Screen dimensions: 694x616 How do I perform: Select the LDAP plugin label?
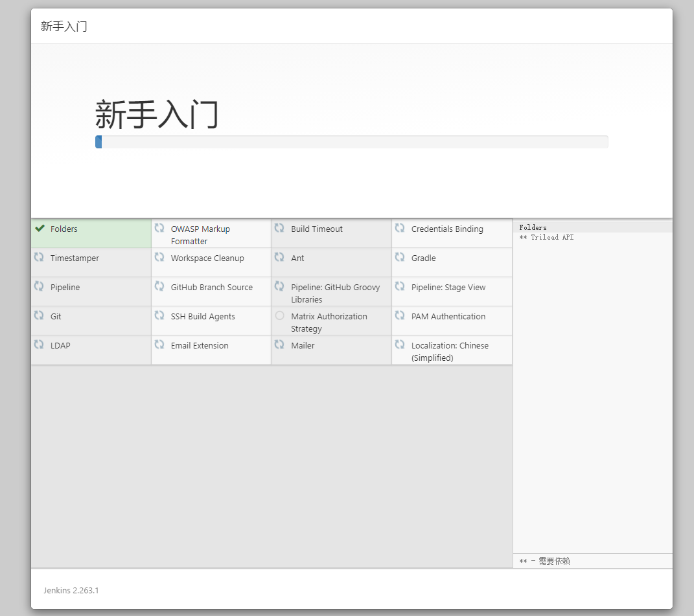click(x=60, y=346)
